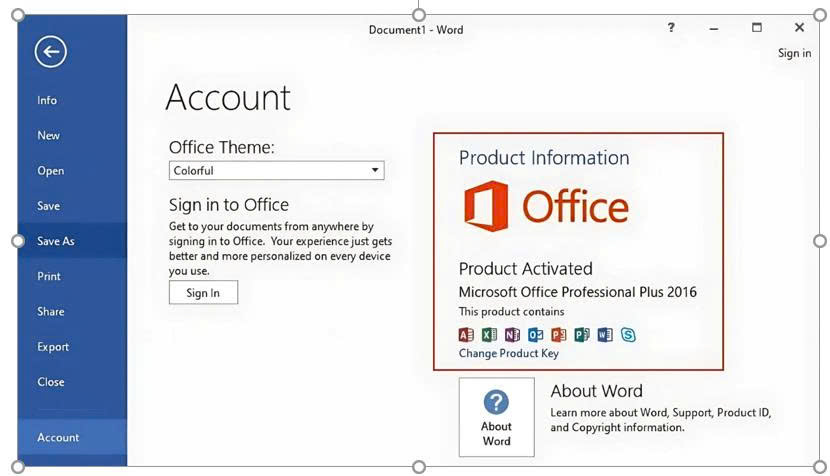The image size is (830, 476).
Task: Click the Product Activated text
Action: pyautogui.click(x=526, y=268)
